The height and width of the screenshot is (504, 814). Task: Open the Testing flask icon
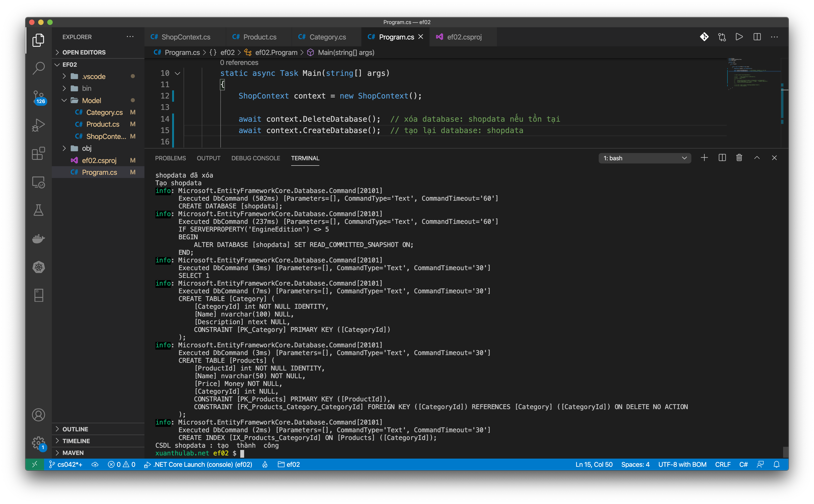38,210
